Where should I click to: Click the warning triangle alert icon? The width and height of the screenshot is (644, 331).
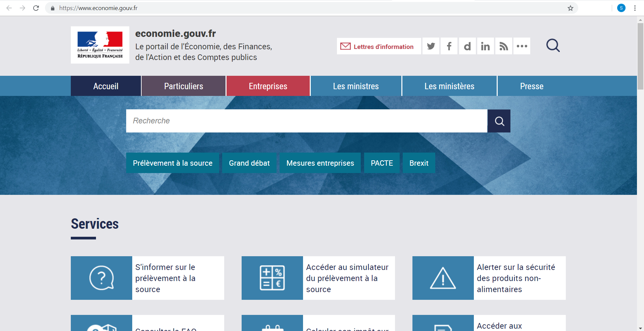pyautogui.click(x=443, y=278)
